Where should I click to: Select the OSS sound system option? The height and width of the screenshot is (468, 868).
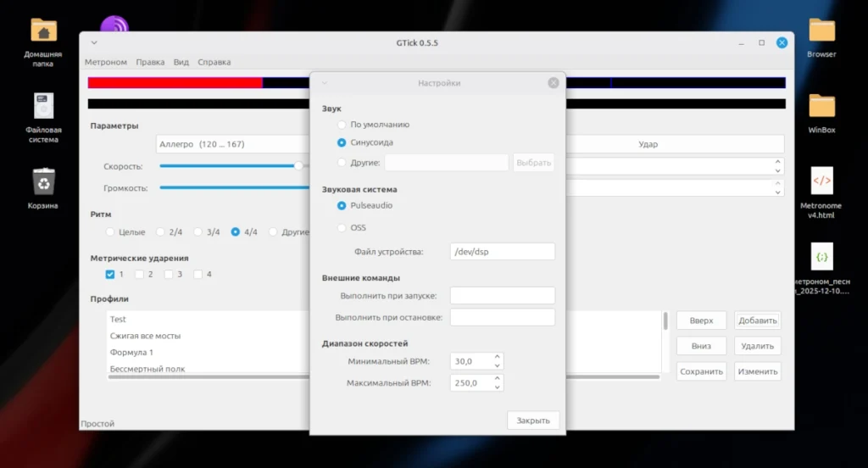(x=342, y=227)
